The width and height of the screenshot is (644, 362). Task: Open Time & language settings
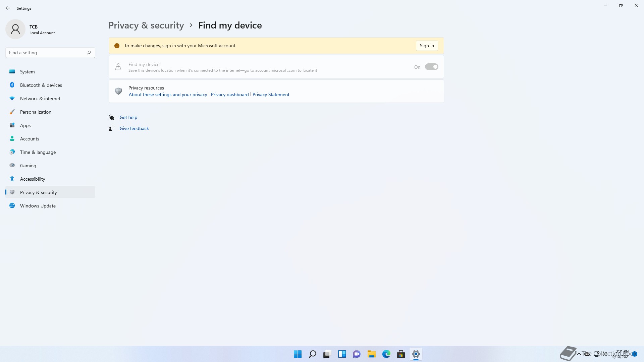pyautogui.click(x=50, y=152)
